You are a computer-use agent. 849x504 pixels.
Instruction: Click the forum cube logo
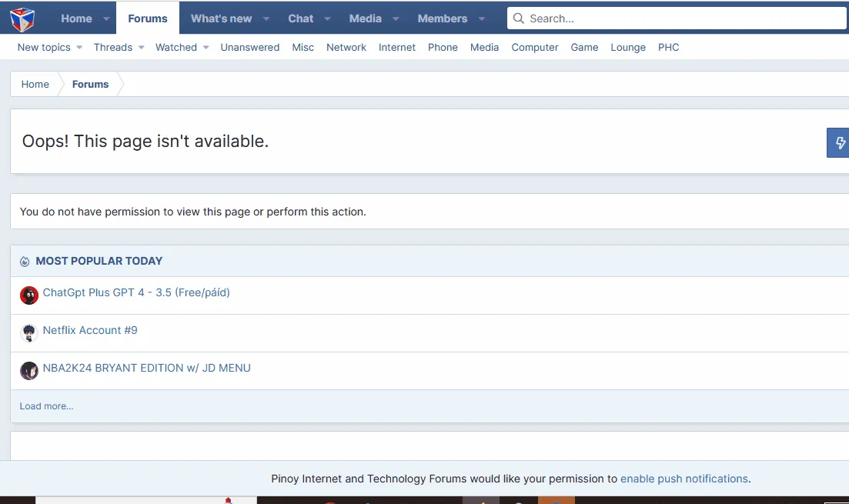pyautogui.click(x=22, y=19)
